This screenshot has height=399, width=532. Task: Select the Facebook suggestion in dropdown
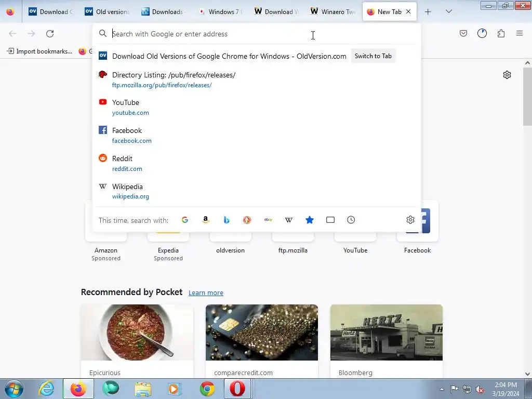click(257, 136)
